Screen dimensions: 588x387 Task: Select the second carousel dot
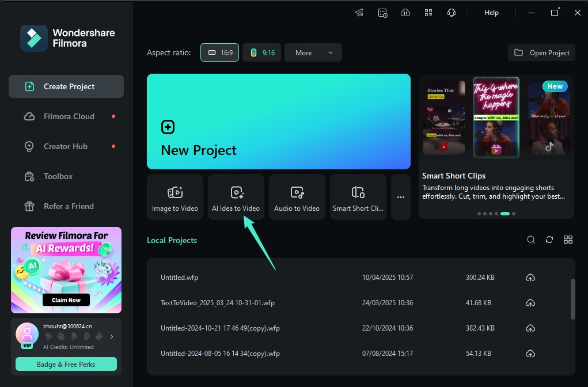pos(485,214)
